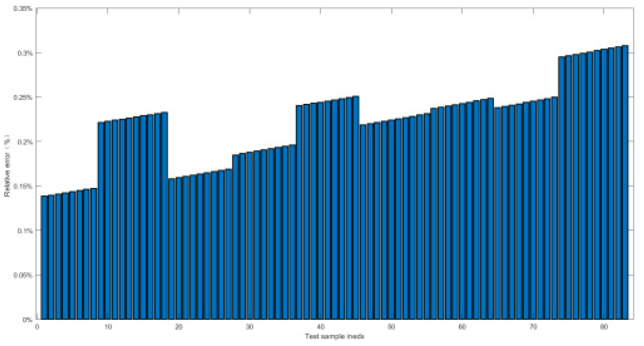644x346 pixels.
Task: Click the first bar in the chart
Action: tap(44, 257)
